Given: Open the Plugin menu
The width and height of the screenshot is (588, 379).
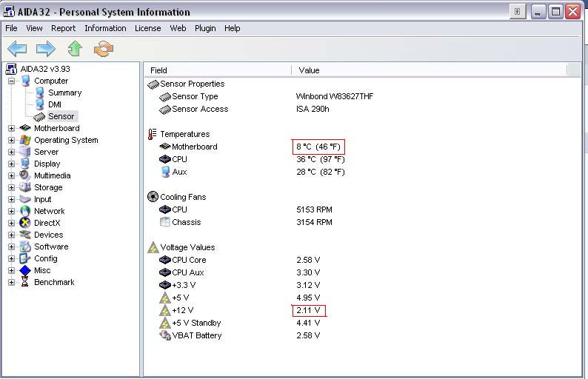Looking at the screenshot, I should pyautogui.click(x=205, y=28).
